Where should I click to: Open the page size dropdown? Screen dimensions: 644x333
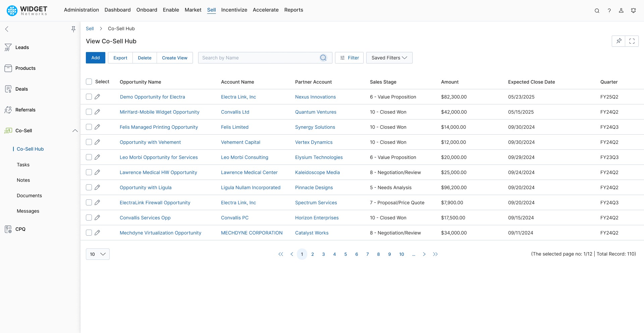pyautogui.click(x=97, y=254)
